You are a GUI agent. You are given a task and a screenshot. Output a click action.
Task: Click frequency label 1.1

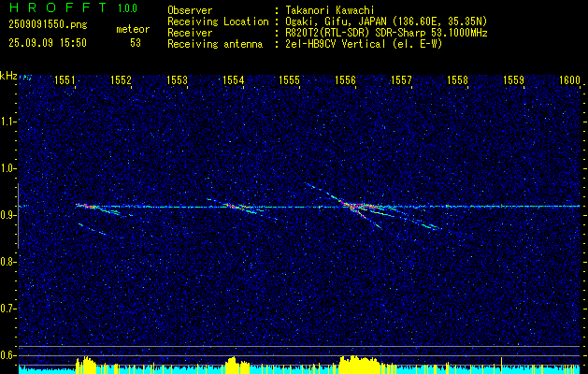(7, 122)
